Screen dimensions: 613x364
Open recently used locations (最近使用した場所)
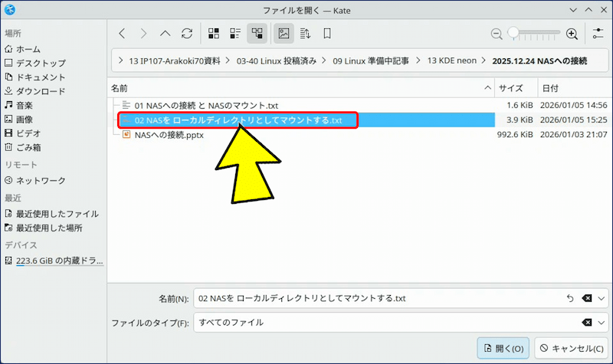point(43,228)
